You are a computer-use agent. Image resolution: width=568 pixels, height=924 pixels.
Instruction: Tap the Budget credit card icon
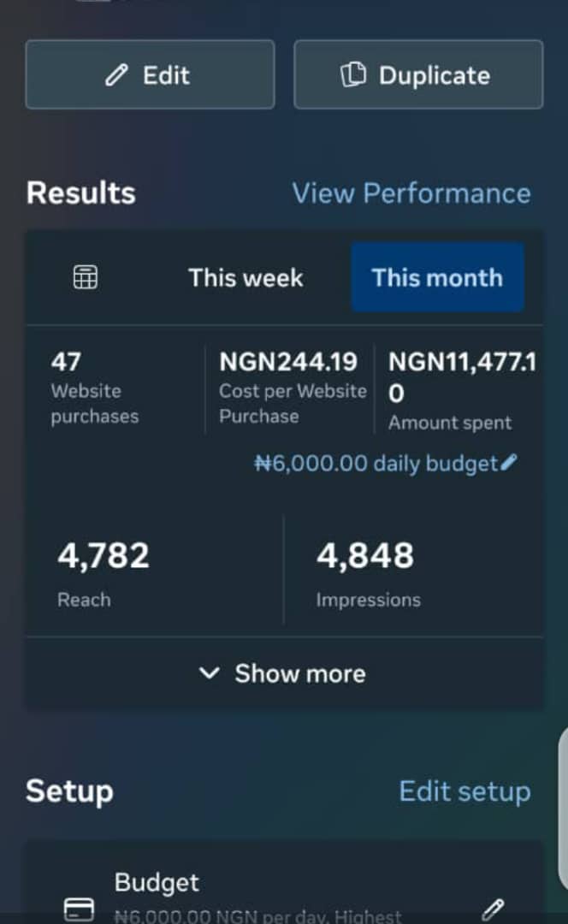(x=79, y=909)
